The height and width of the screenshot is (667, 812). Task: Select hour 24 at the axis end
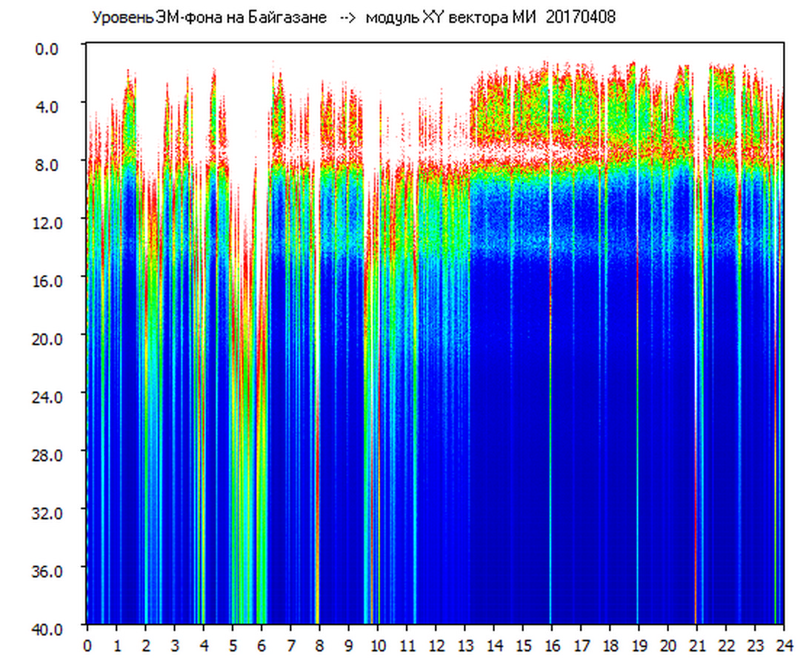(x=783, y=645)
